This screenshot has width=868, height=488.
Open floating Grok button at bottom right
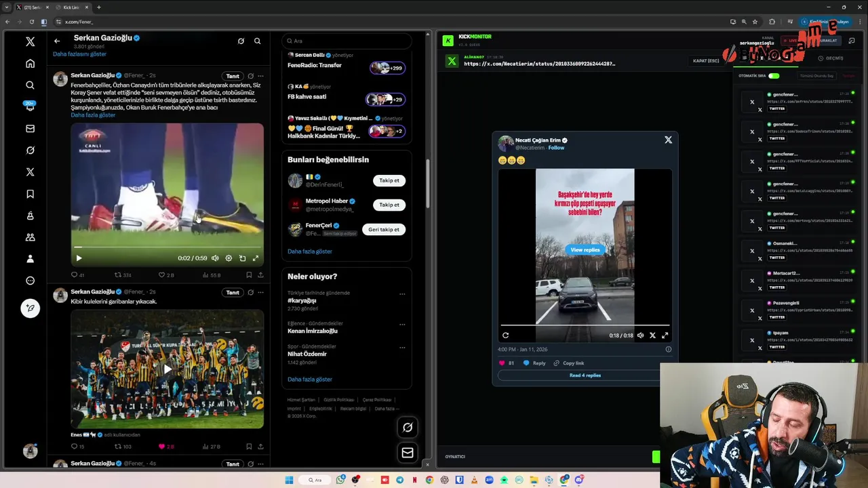(408, 427)
